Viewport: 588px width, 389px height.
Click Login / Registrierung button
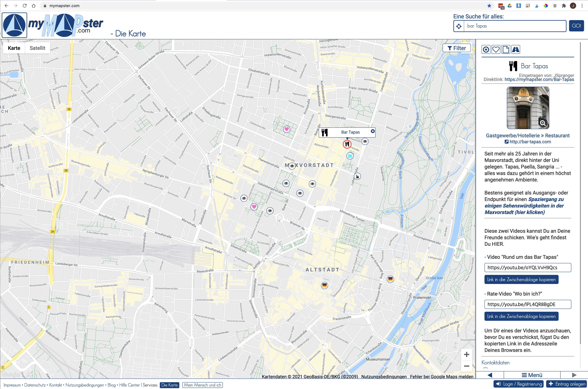tap(518, 384)
